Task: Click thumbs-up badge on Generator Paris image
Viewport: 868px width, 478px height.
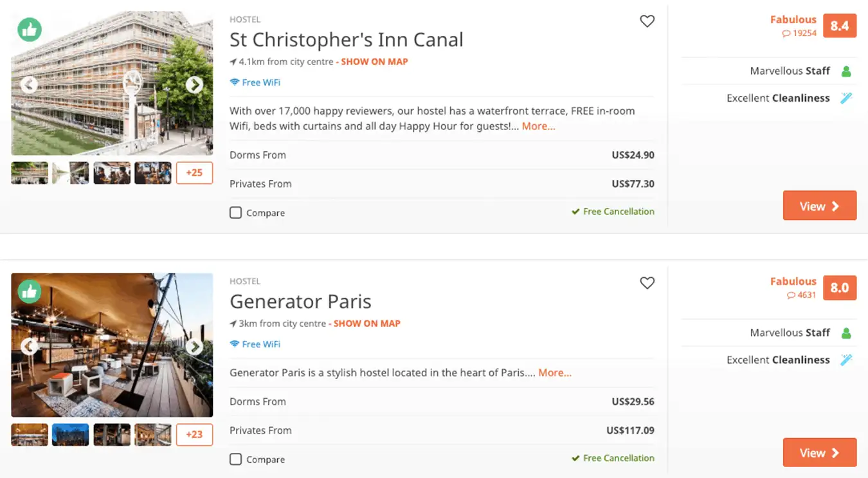Action: point(30,291)
